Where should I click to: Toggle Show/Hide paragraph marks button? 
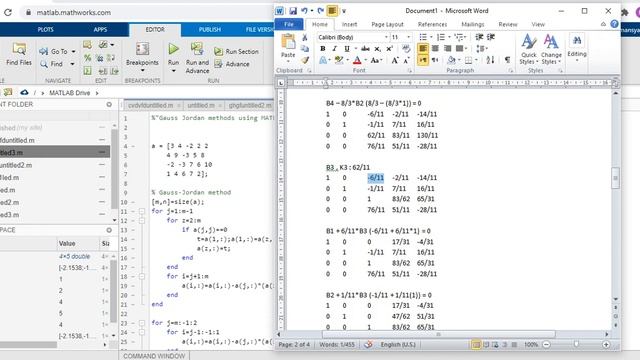[x=507, y=60]
